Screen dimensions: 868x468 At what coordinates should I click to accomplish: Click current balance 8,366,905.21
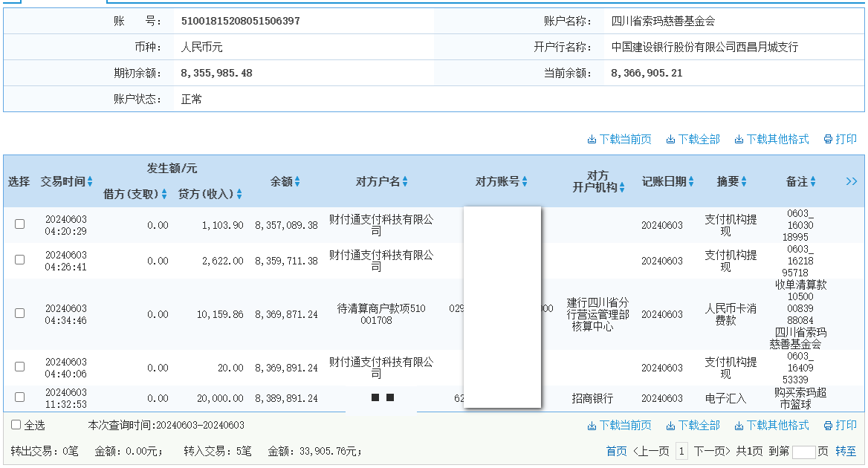pyautogui.click(x=647, y=73)
